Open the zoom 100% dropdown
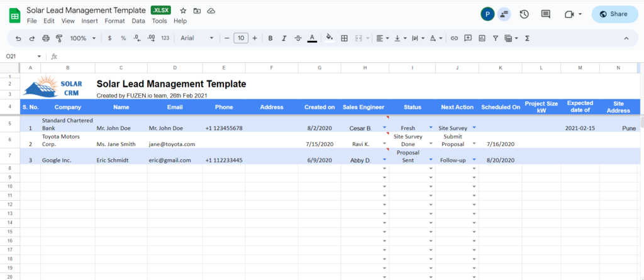The height and width of the screenshot is (280, 644). [x=82, y=38]
